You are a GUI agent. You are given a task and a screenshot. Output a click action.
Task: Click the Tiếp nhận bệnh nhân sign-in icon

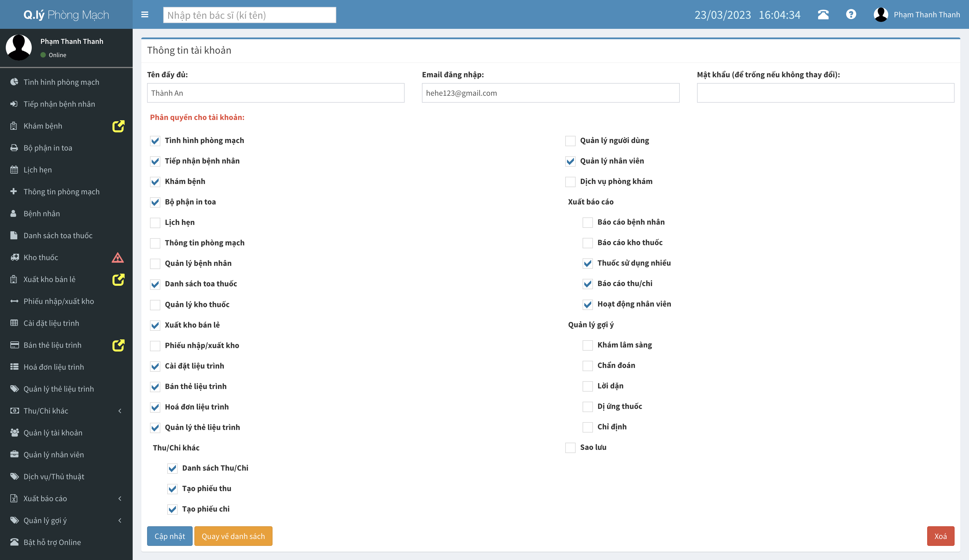coord(14,104)
